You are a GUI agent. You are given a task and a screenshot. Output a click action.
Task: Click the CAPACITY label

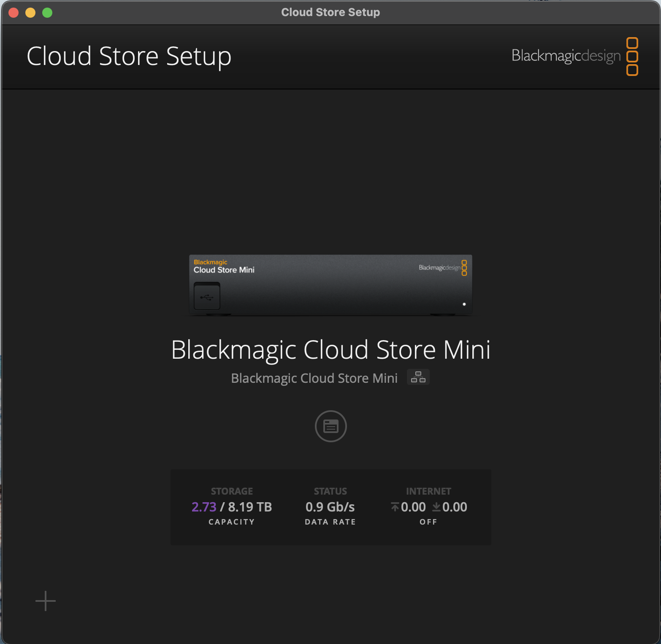coord(232,522)
